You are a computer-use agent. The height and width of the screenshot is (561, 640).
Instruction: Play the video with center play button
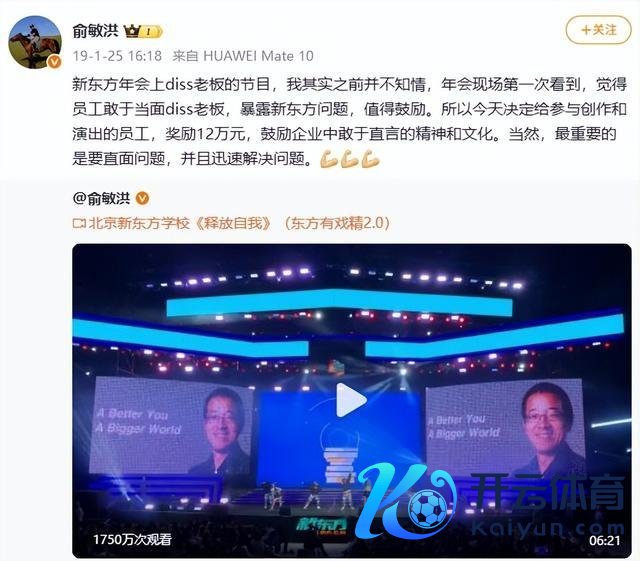(350, 400)
